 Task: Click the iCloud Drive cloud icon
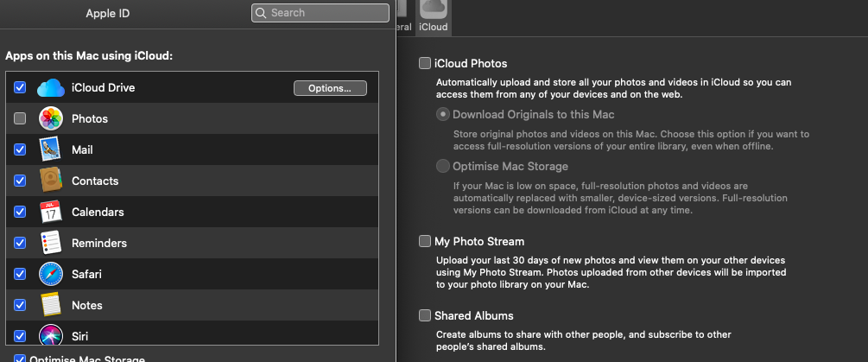coord(51,87)
